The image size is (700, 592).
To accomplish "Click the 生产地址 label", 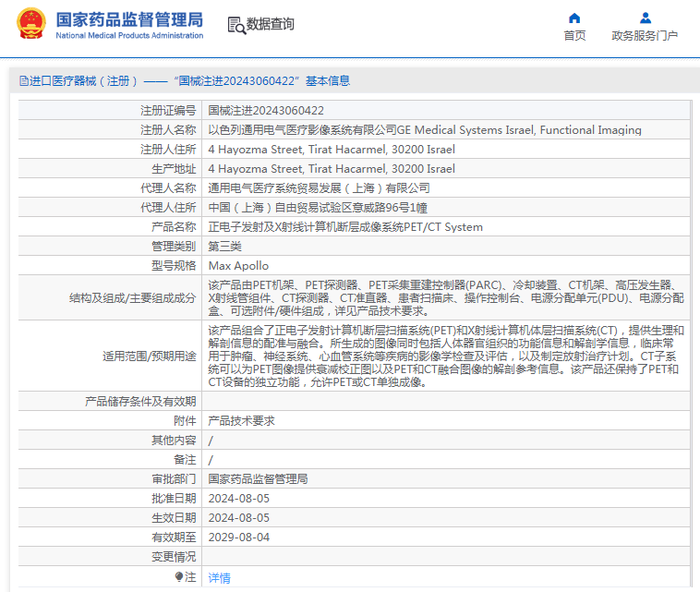I will (174, 169).
